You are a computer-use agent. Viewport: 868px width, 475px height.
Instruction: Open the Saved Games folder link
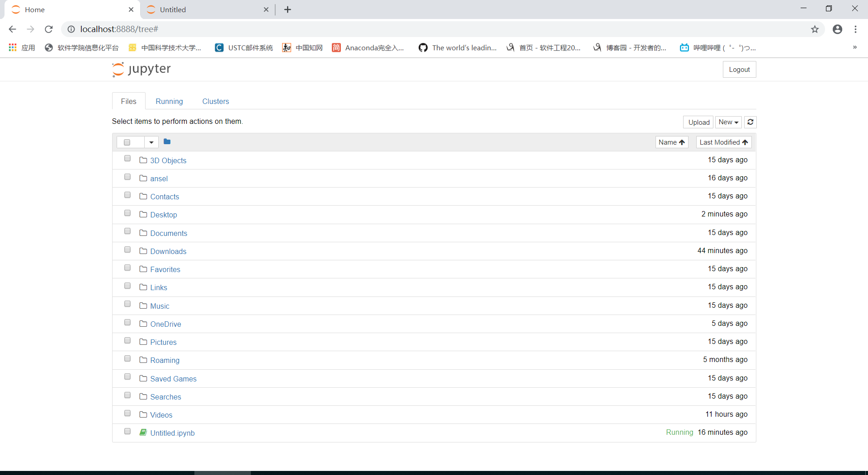point(173,379)
